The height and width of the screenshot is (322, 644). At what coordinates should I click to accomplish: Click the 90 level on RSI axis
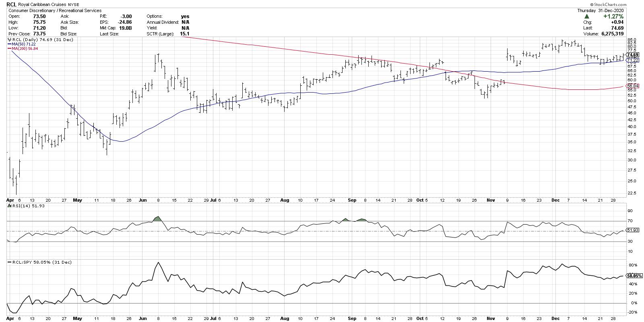(630, 211)
